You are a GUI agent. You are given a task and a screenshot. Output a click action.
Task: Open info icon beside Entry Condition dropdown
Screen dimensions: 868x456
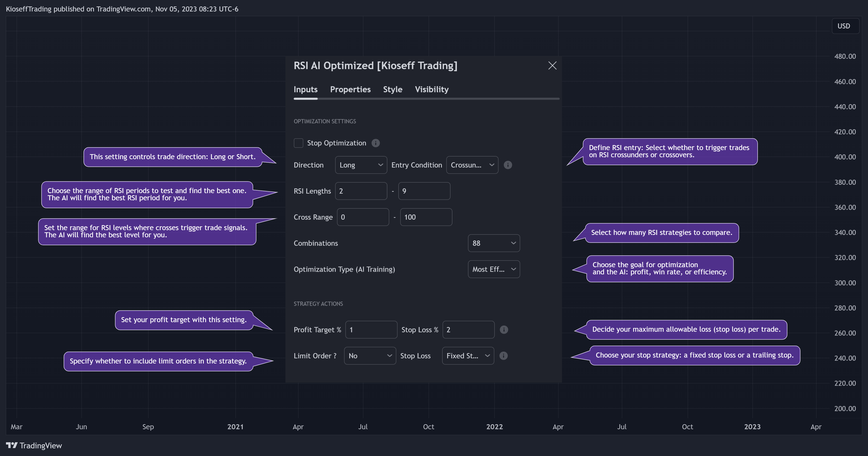pos(508,165)
